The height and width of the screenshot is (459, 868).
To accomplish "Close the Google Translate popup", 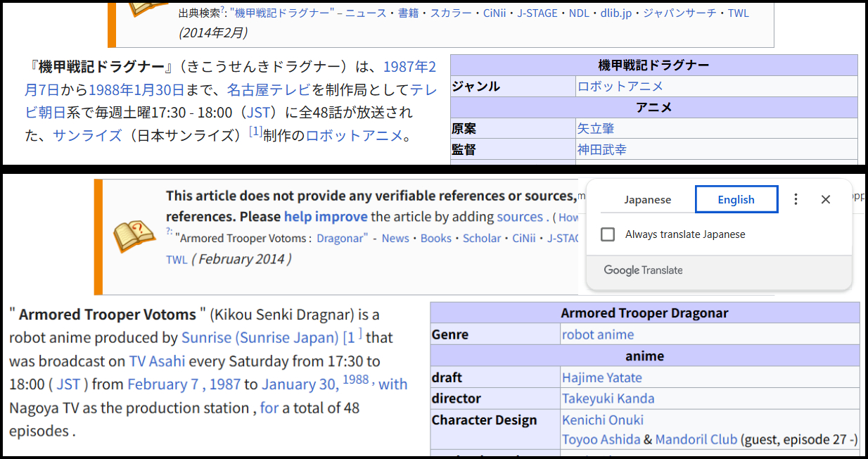I will (x=826, y=199).
